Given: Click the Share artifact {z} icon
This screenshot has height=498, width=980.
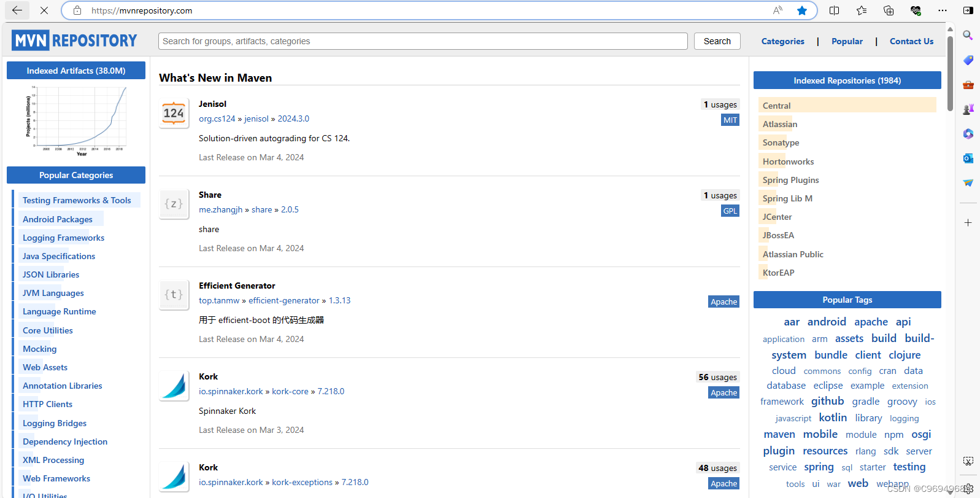Looking at the screenshot, I should (174, 204).
